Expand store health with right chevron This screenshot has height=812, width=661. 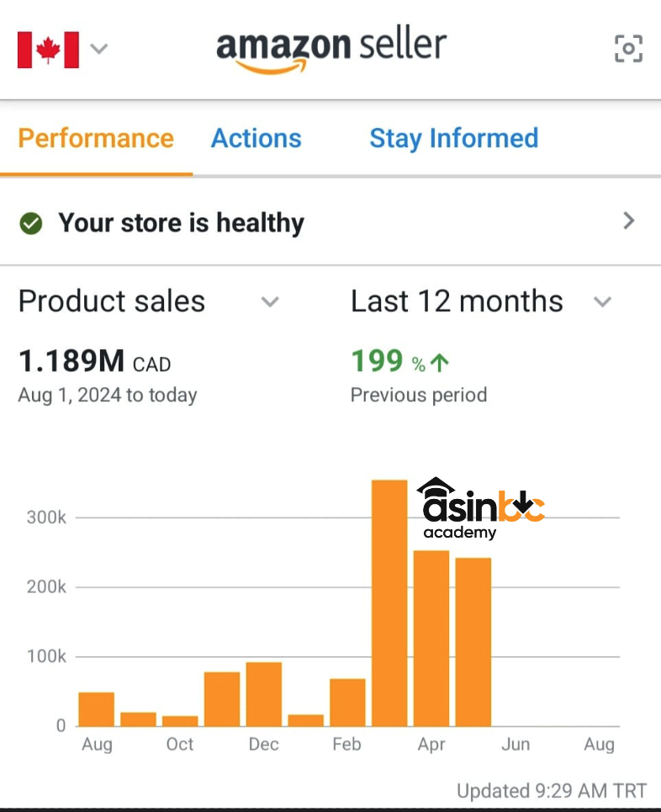628,221
